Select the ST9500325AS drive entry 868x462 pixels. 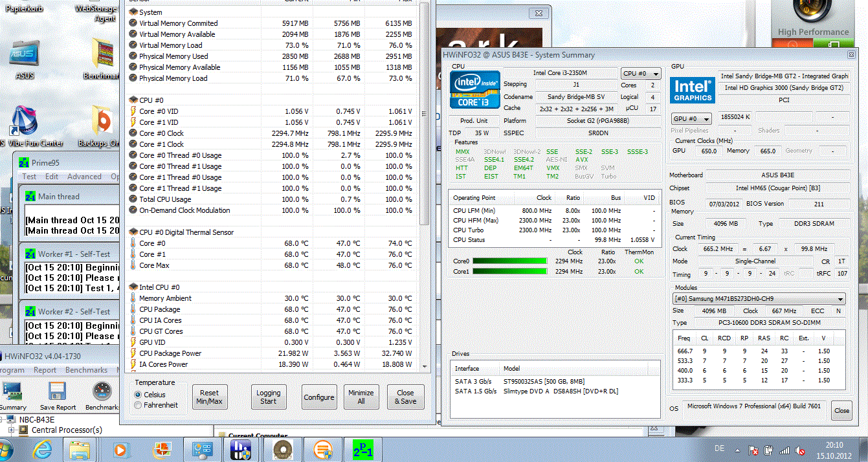pos(555,380)
